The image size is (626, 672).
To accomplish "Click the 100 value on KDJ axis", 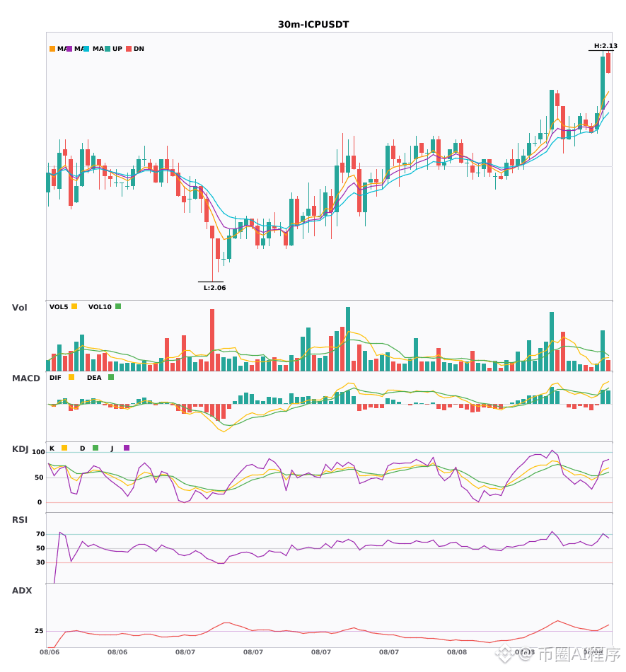I will pyautogui.click(x=38, y=452).
